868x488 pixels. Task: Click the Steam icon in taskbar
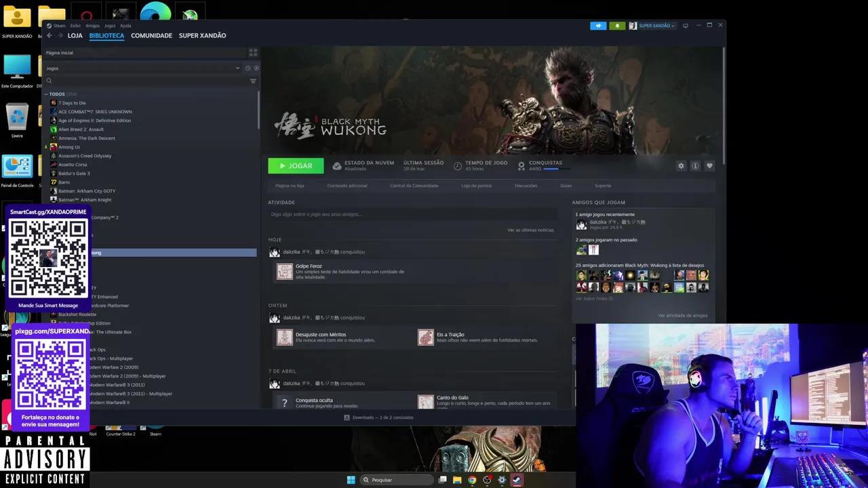coord(516,480)
